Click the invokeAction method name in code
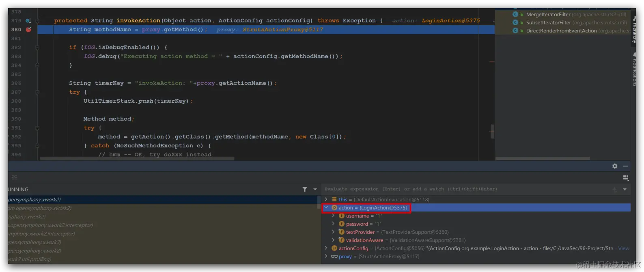 (x=138, y=21)
